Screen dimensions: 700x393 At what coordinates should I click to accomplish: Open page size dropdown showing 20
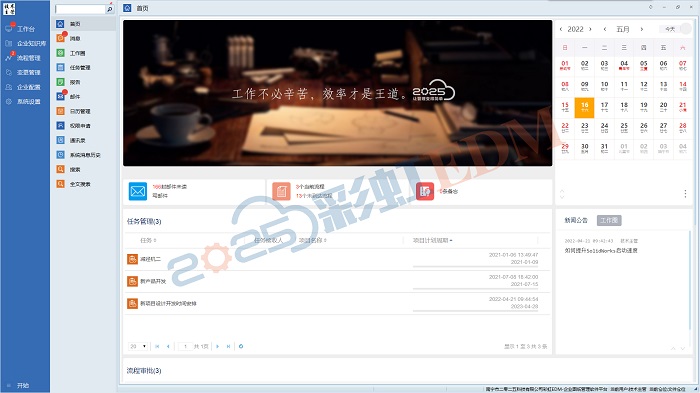point(138,346)
